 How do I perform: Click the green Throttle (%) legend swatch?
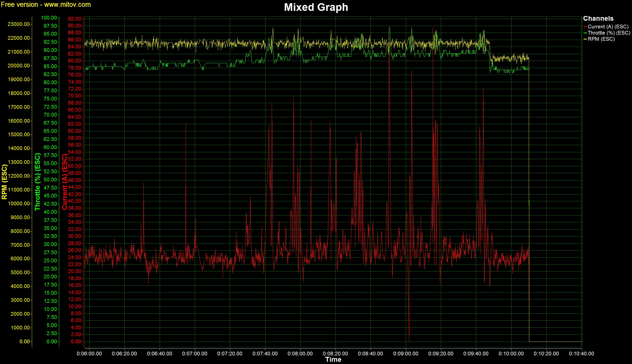click(585, 33)
